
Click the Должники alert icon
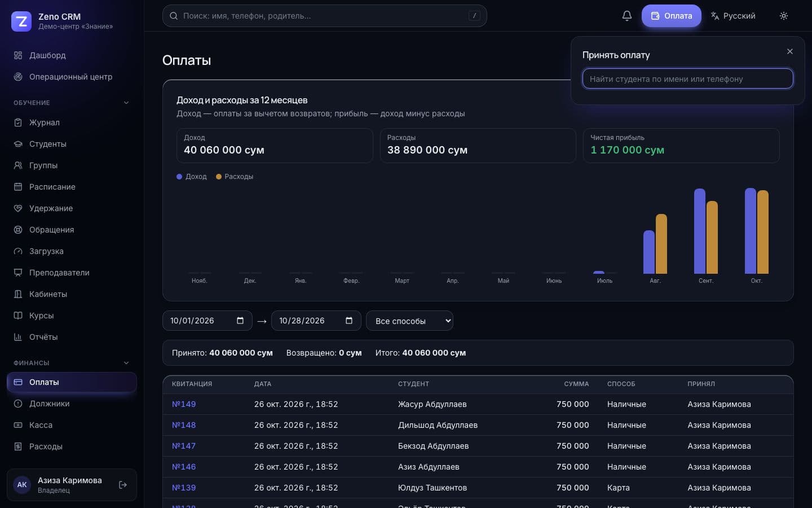click(x=18, y=404)
